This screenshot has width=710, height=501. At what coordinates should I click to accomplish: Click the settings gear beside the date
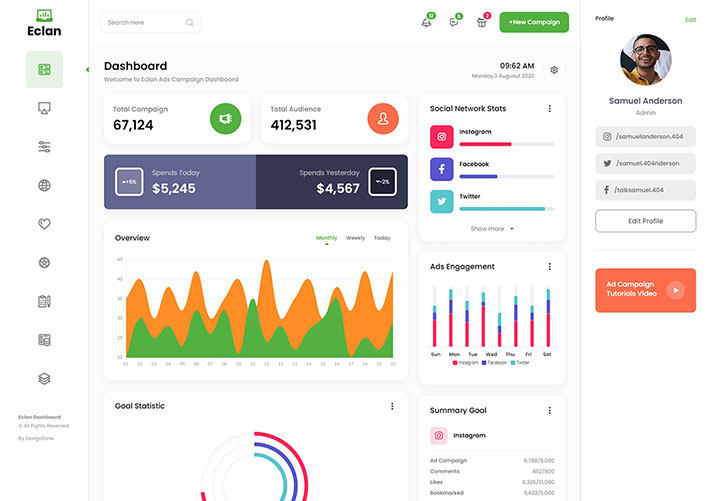point(555,70)
